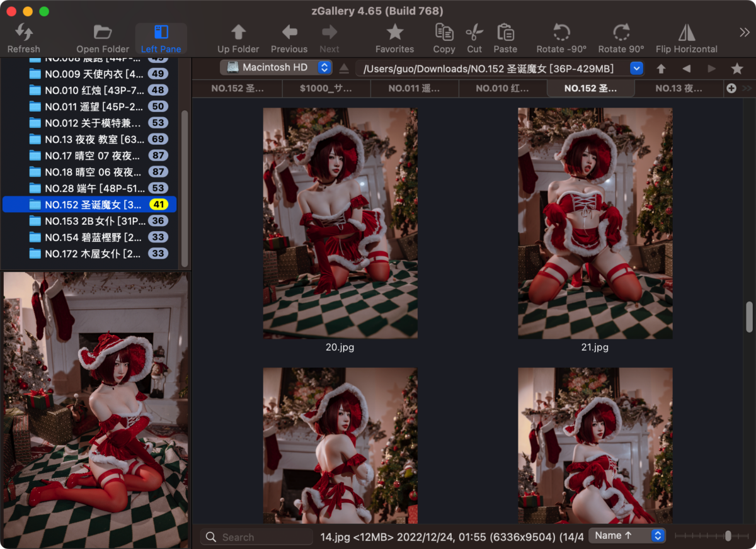
Task: Click the 20.jpg file name label
Action: 340,347
